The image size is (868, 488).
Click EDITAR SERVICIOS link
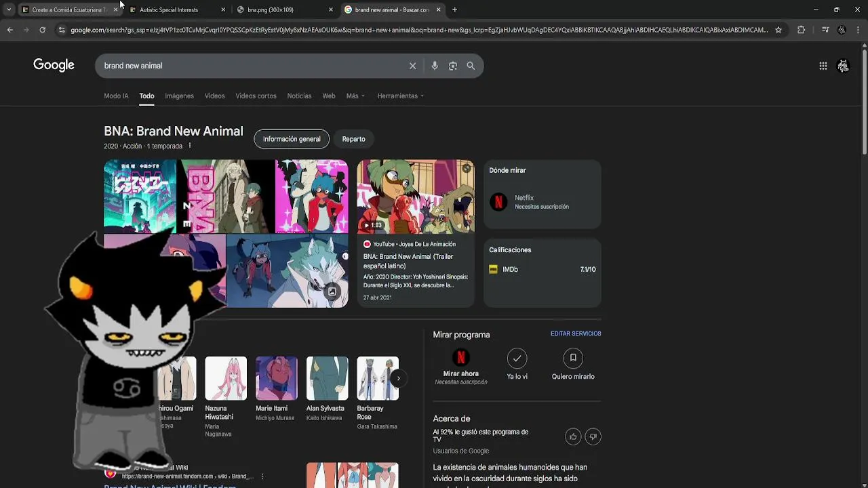coord(576,333)
